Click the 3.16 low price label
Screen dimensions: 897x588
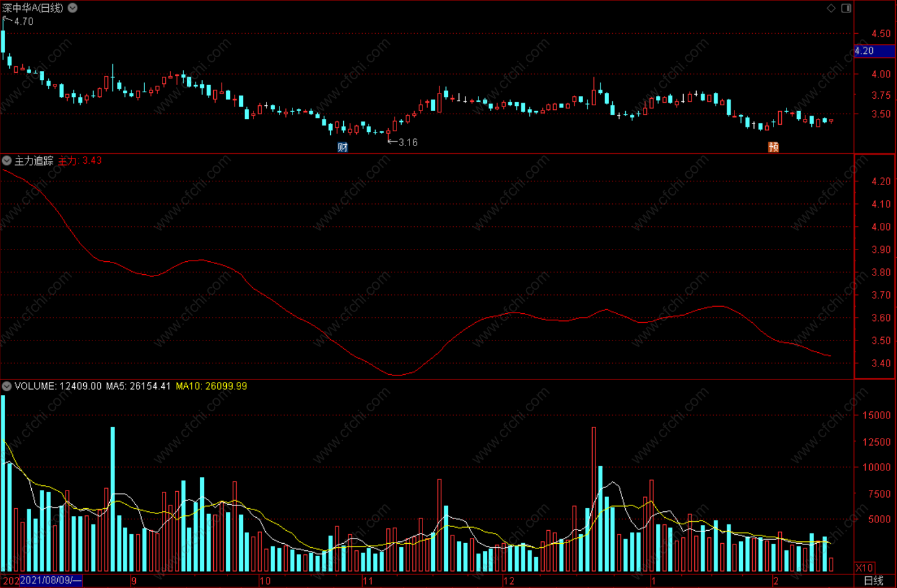(x=408, y=142)
